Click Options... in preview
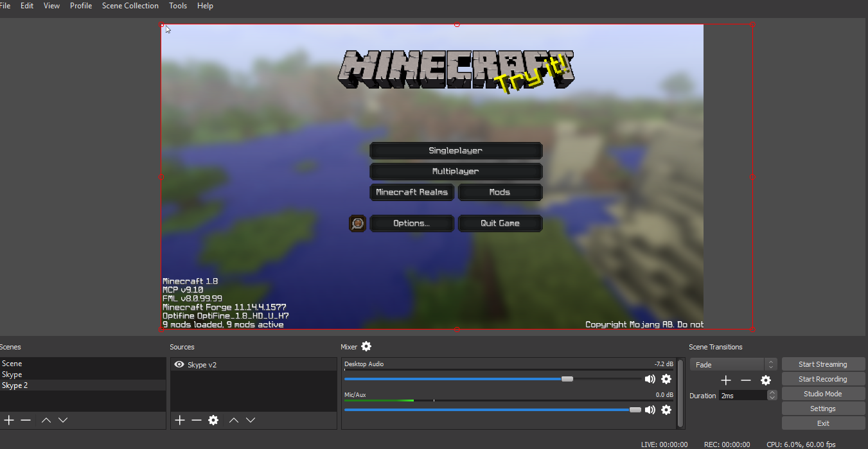Screen dimensions: 868x449 coord(412,223)
